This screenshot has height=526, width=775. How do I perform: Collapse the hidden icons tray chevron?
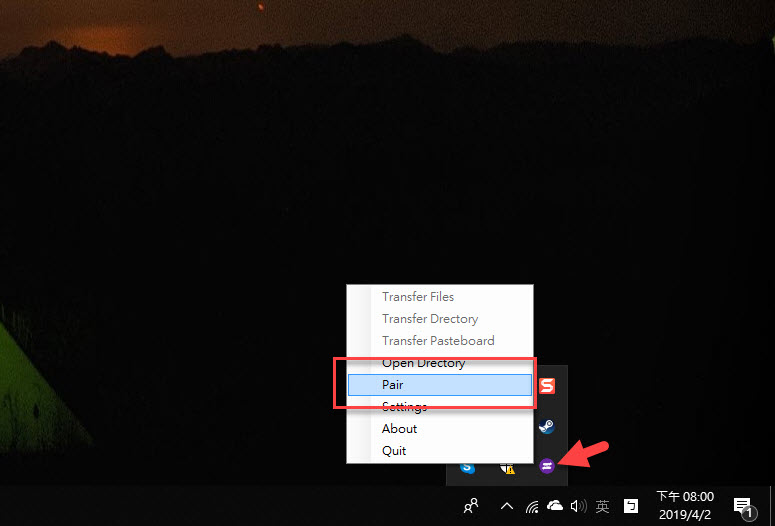(507, 506)
